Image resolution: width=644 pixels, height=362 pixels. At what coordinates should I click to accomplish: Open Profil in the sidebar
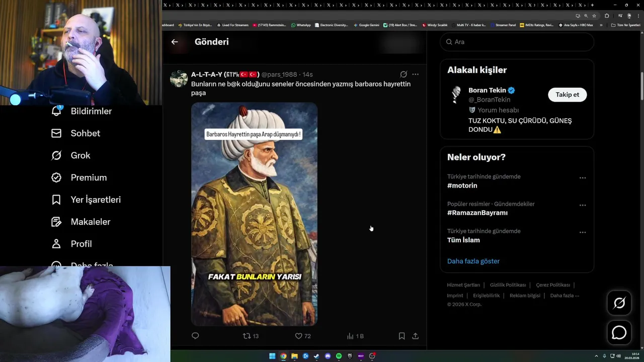[71, 244]
